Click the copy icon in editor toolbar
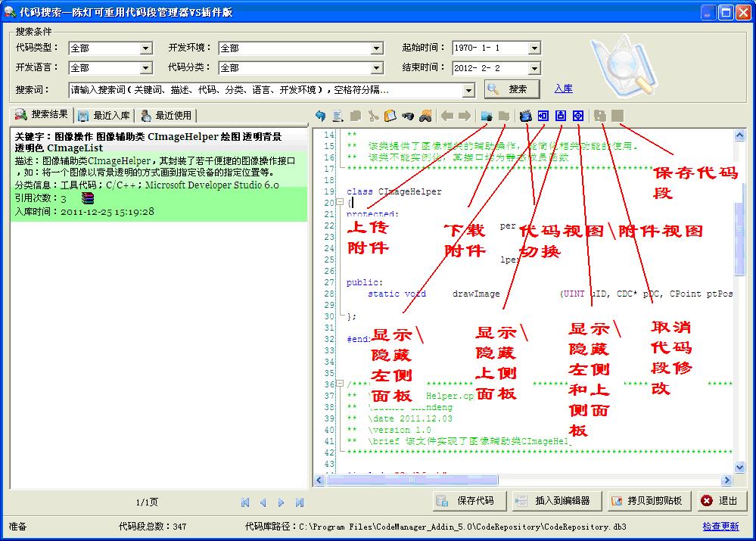 click(356, 116)
